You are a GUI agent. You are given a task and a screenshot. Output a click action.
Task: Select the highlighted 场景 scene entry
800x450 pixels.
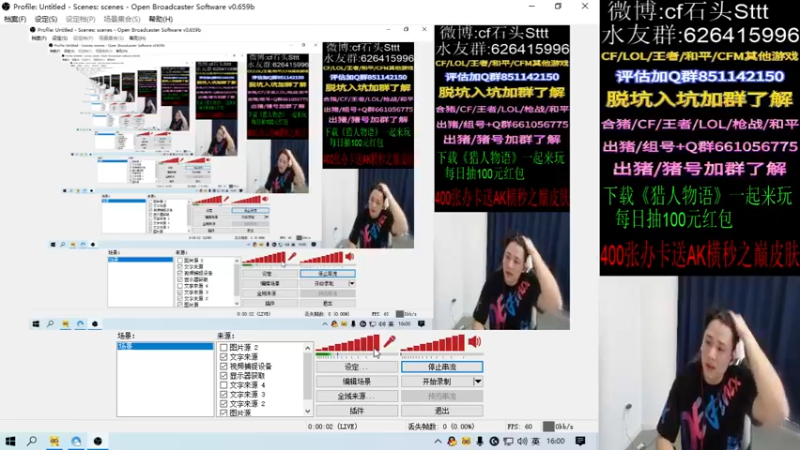(165, 346)
